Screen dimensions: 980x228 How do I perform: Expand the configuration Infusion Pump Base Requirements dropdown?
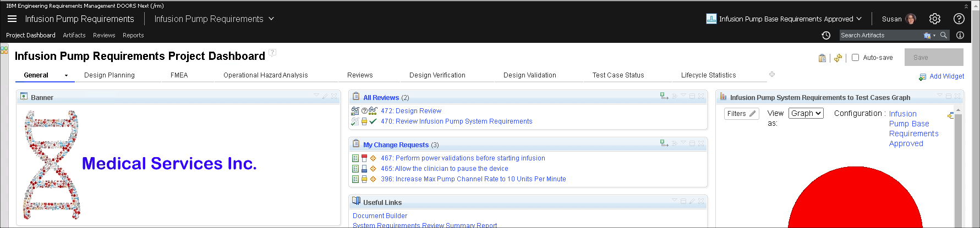coord(859,19)
